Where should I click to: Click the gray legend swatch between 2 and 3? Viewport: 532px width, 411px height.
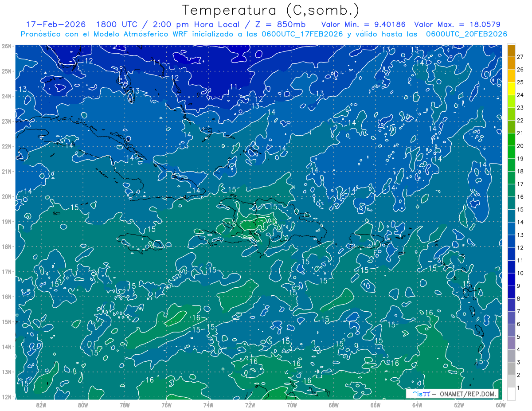pyautogui.click(x=511, y=369)
